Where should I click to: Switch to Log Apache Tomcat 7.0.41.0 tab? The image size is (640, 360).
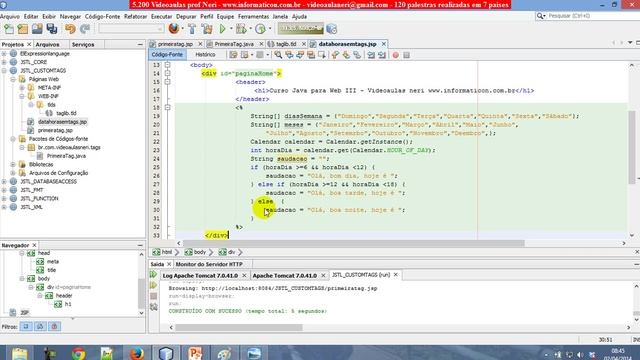pyautogui.click(x=200, y=276)
